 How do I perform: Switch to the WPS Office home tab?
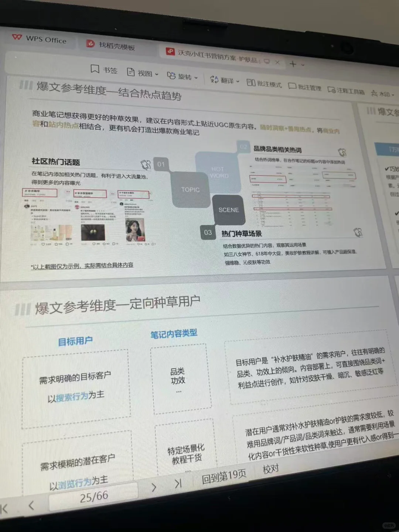pyautogui.click(x=39, y=39)
